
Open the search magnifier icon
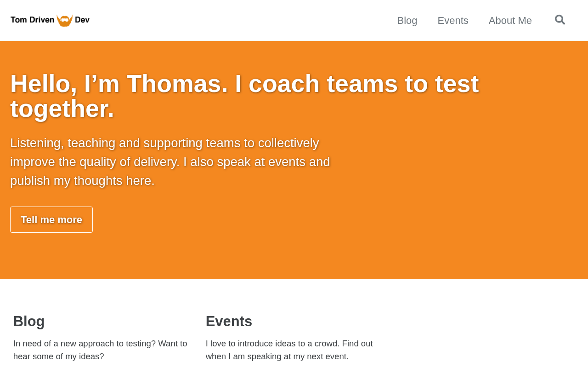[560, 20]
